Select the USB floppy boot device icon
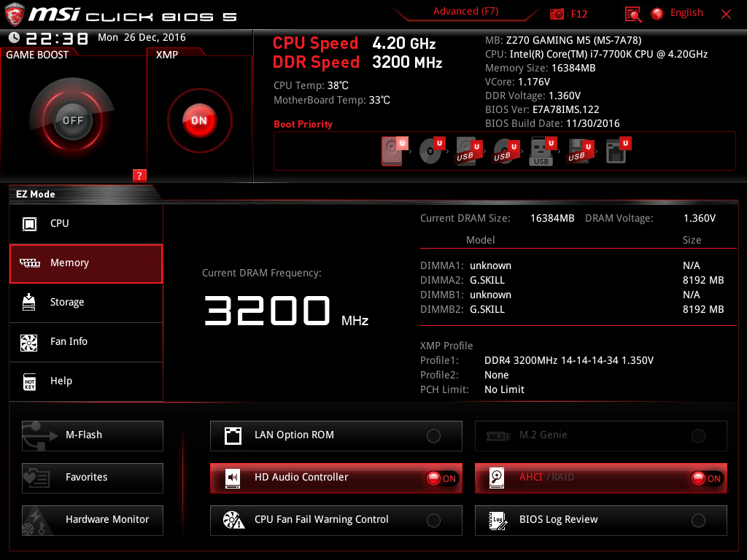This screenshot has height=560, width=747. [x=580, y=151]
